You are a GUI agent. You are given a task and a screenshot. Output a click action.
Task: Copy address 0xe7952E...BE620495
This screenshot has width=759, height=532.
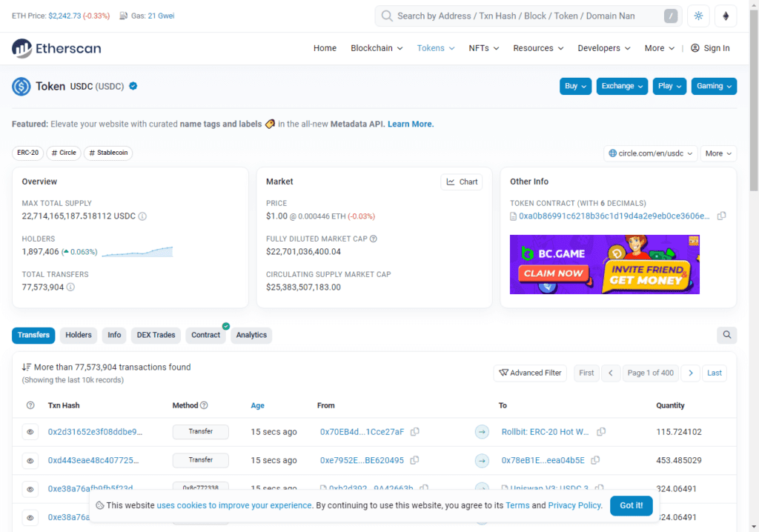[x=414, y=460]
